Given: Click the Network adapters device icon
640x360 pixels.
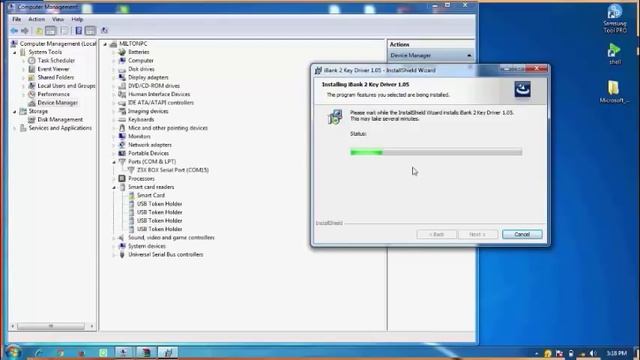Looking at the screenshot, I should point(122,145).
